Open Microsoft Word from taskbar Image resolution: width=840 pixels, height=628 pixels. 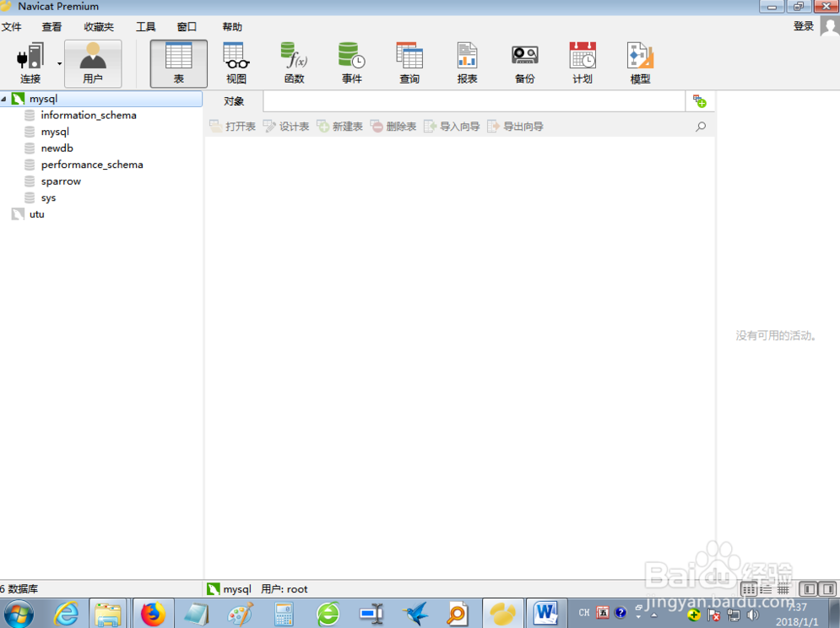pos(546,613)
